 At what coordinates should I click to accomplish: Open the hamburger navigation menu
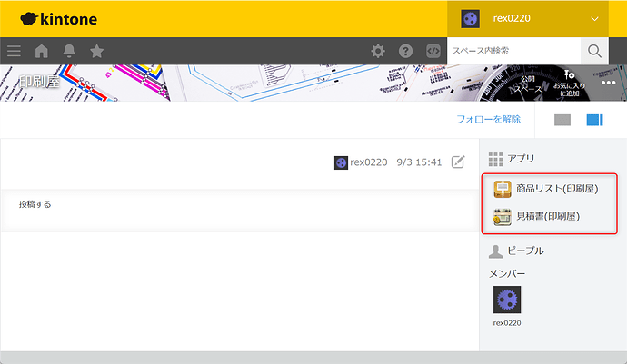click(x=14, y=51)
